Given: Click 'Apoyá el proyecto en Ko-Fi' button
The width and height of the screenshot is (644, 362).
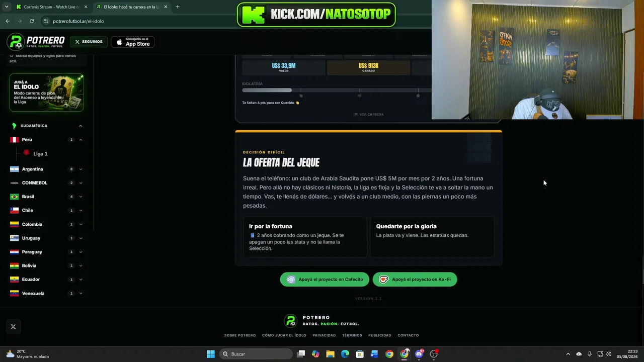Looking at the screenshot, I should tap(415, 280).
